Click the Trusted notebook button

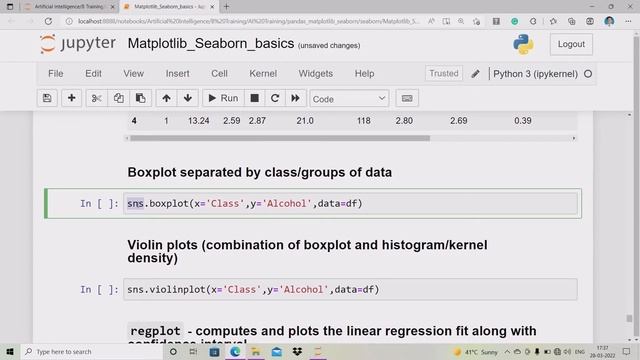coord(444,73)
